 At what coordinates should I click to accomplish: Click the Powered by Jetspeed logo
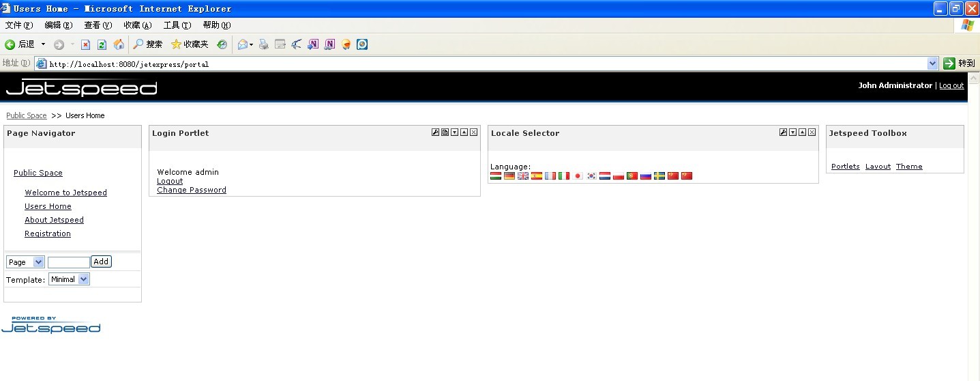(x=51, y=325)
